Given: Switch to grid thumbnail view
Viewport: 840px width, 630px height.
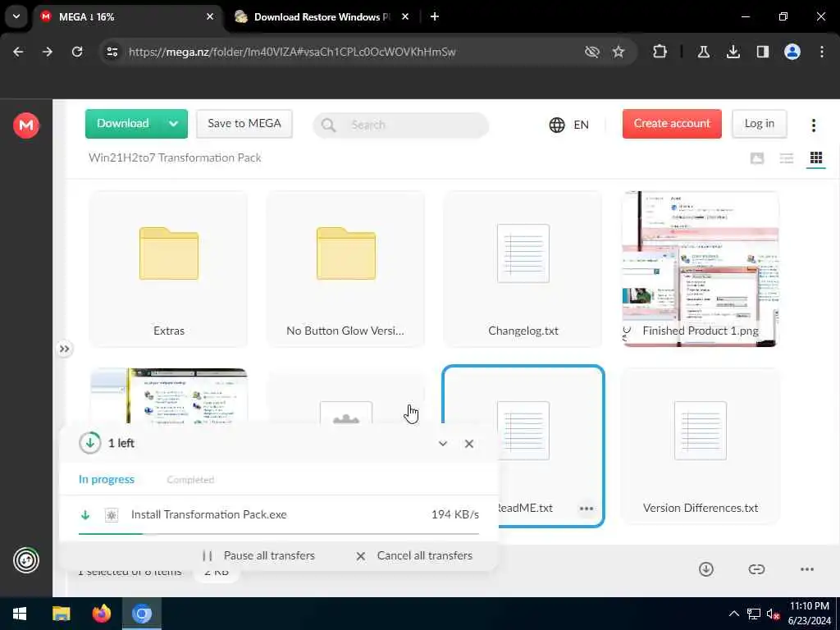Looking at the screenshot, I should tap(816, 158).
